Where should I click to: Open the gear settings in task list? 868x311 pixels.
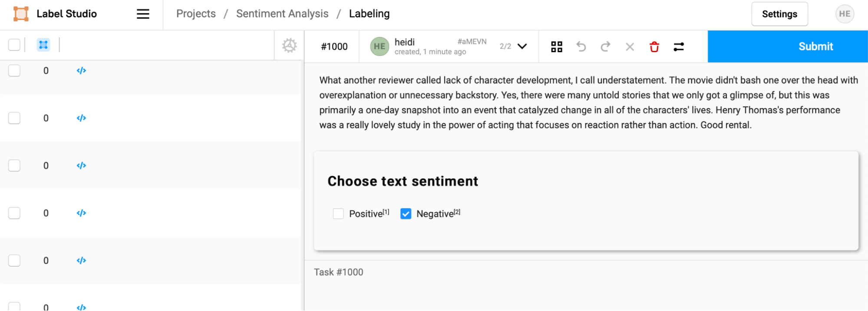click(289, 45)
